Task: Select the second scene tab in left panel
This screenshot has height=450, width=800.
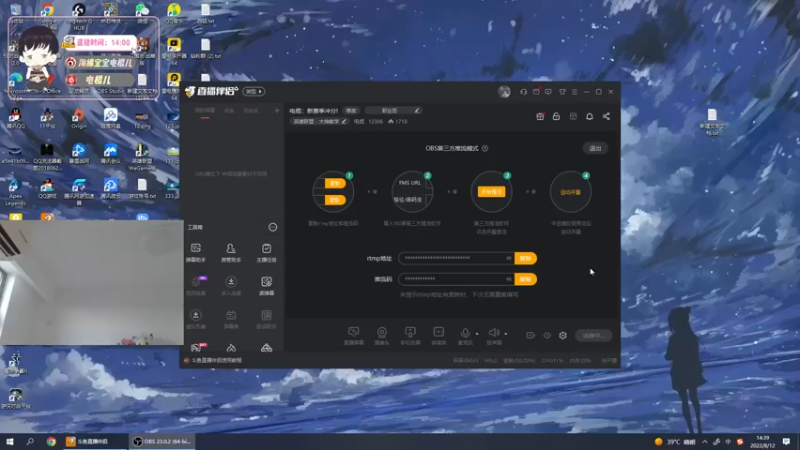Action: 230,111
